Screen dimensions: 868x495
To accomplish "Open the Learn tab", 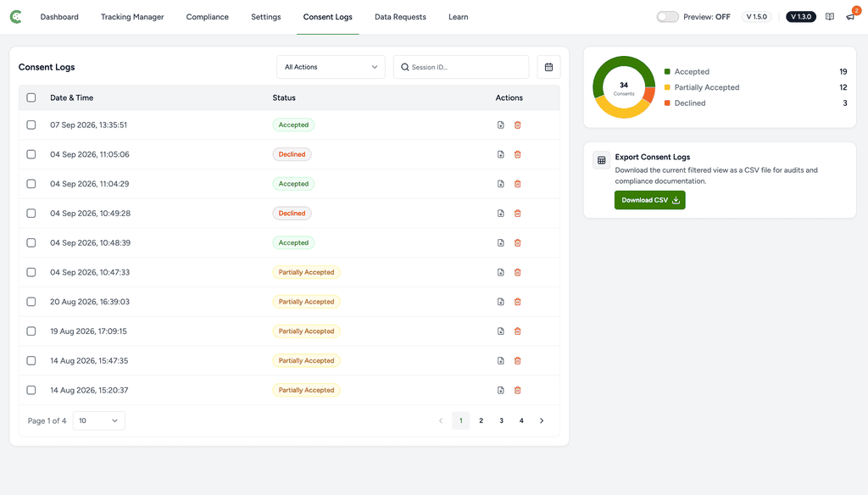I will point(459,17).
